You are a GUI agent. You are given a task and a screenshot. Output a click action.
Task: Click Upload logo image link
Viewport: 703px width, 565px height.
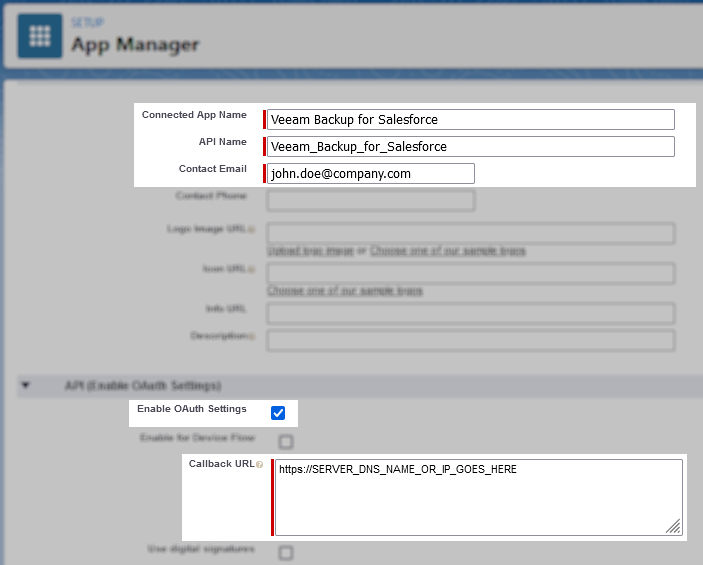point(310,251)
